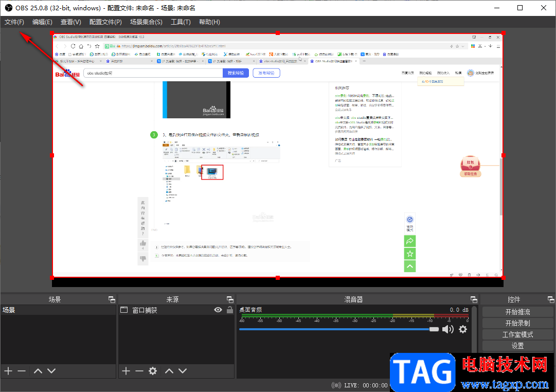Viewport: 556px width, 392px height.
Task: Mute 桌面音频 speaker icon
Action: 448,330
